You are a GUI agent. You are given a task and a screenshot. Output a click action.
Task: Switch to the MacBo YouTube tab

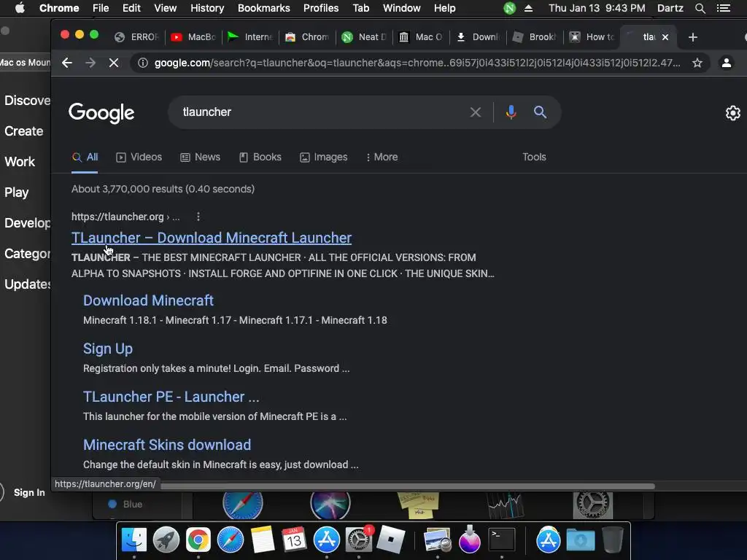[194, 37]
